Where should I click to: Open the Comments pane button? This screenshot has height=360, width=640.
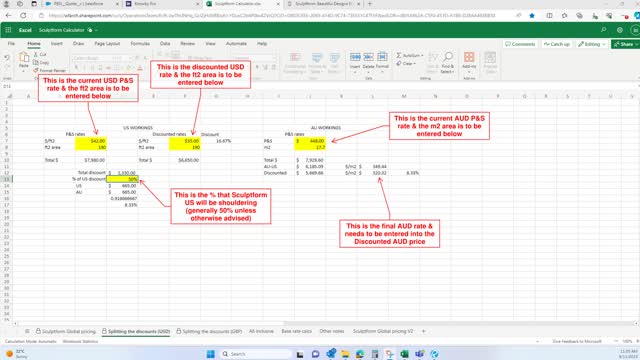pyautogui.click(x=520, y=44)
